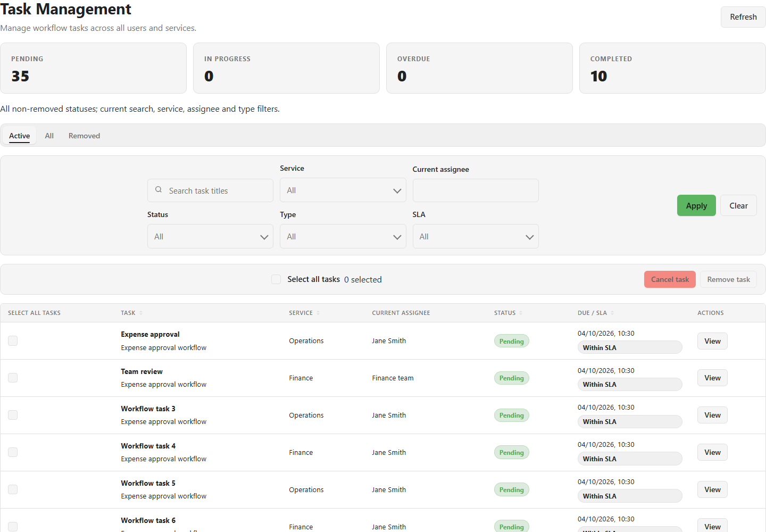Open the Status filter dropdown
Image resolution: width=766 pixels, height=532 pixels.
tap(210, 236)
